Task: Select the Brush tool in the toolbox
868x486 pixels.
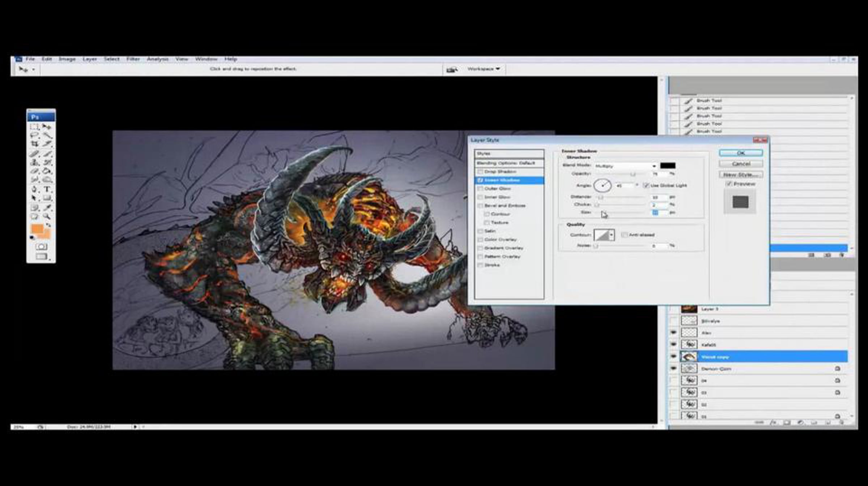Action: pyautogui.click(x=47, y=154)
